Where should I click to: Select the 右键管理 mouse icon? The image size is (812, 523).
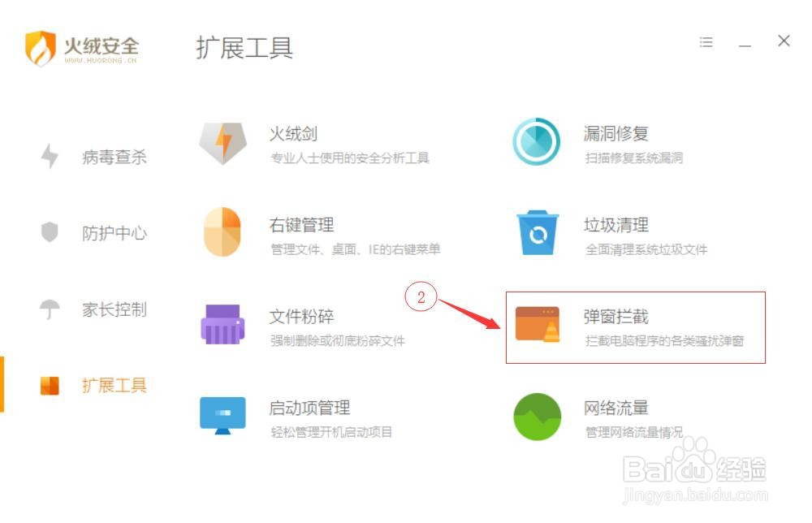click(222, 232)
